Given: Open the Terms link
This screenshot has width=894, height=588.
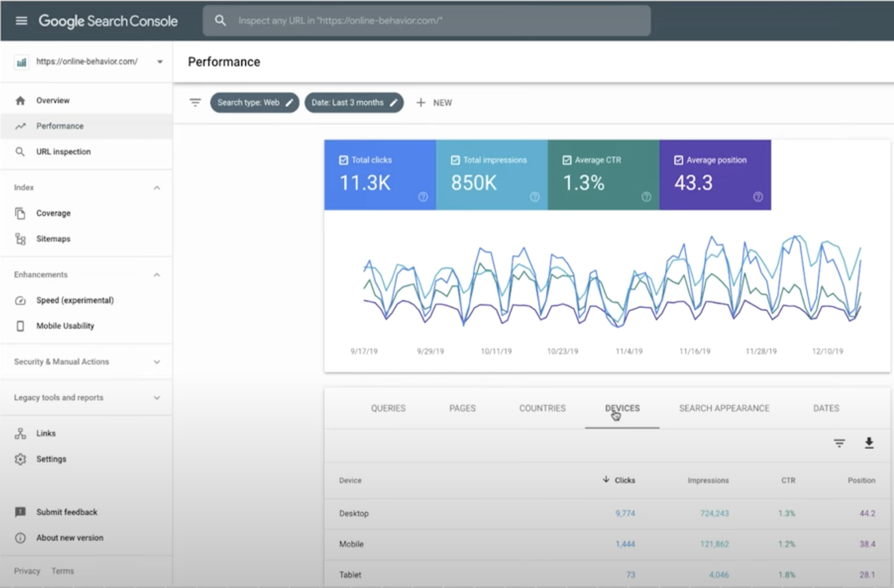Looking at the screenshot, I should pyautogui.click(x=63, y=571).
